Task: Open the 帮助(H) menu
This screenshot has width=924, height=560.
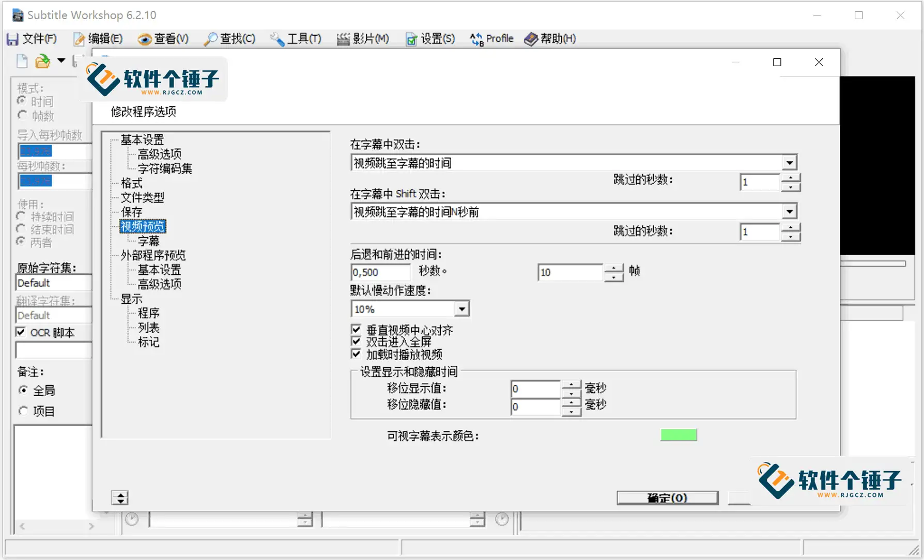Action: (550, 39)
